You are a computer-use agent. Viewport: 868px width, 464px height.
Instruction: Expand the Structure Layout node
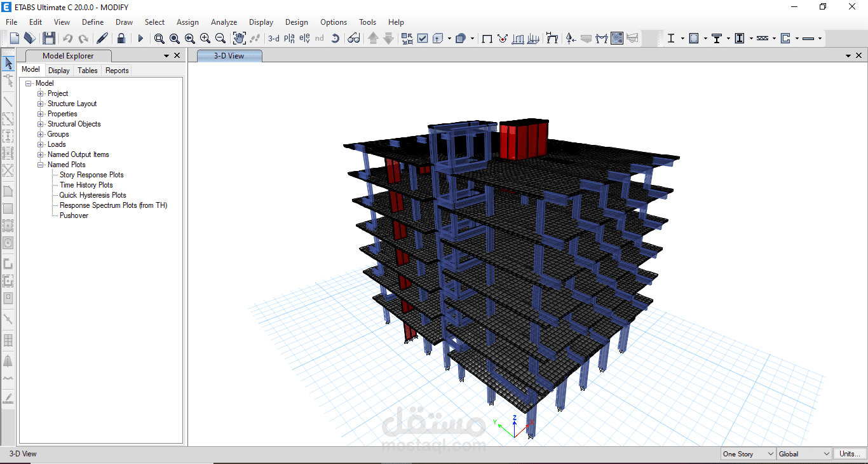[x=41, y=104]
